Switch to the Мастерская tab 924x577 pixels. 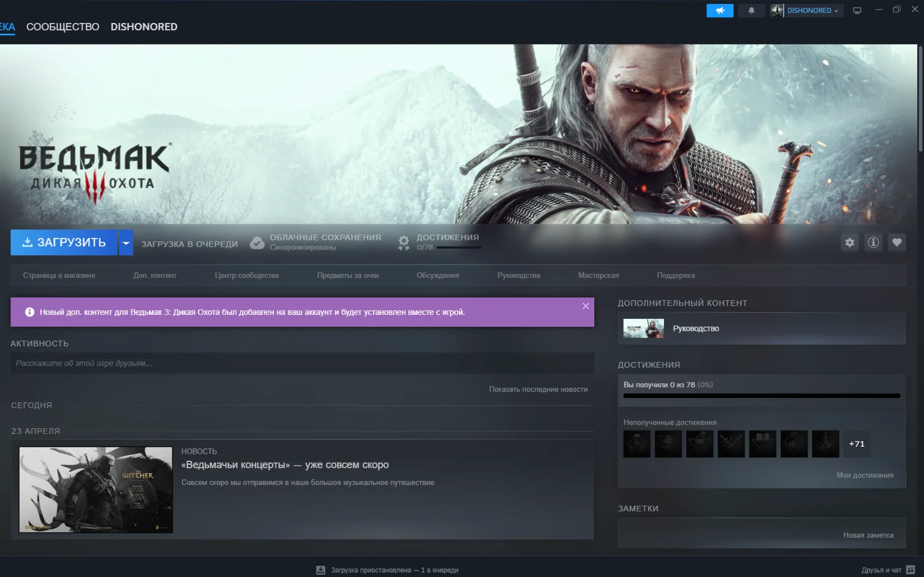(598, 276)
